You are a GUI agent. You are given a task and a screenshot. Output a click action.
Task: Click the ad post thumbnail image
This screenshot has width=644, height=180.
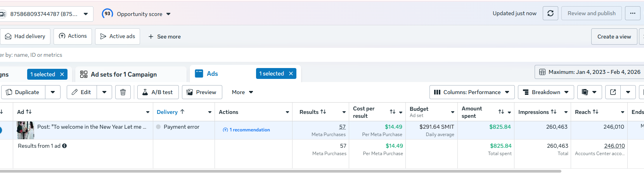pyautogui.click(x=26, y=130)
